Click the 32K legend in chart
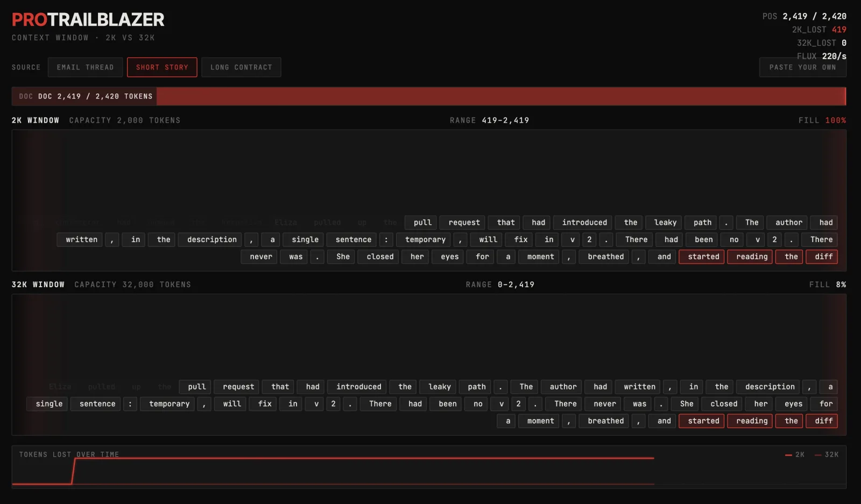The width and height of the screenshot is (861, 504). click(x=827, y=455)
